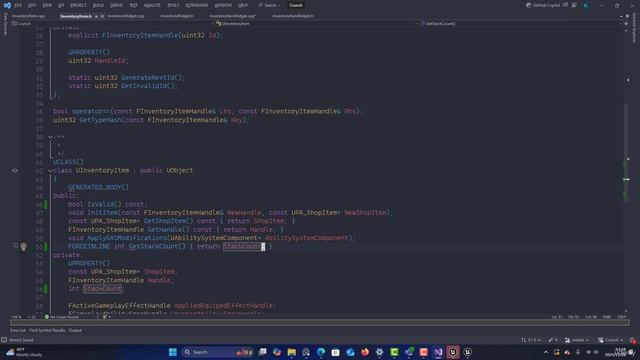Open the weather widget on taskbar
The image size is (640, 360).
24,352
